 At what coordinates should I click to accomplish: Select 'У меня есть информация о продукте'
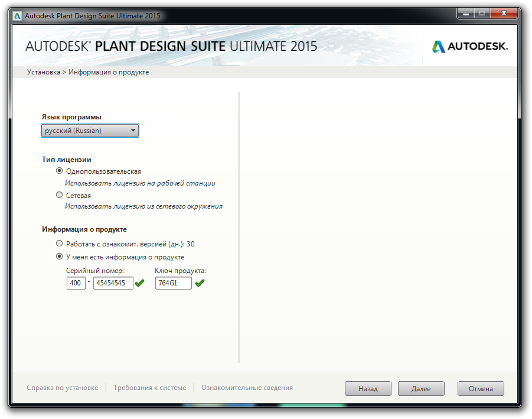click(60, 256)
